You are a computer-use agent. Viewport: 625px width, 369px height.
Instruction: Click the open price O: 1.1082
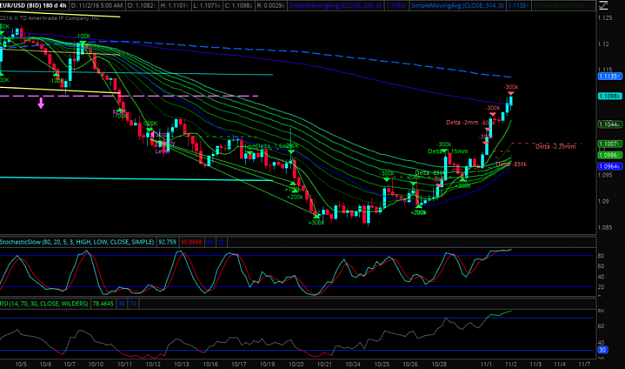coord(142,6)
